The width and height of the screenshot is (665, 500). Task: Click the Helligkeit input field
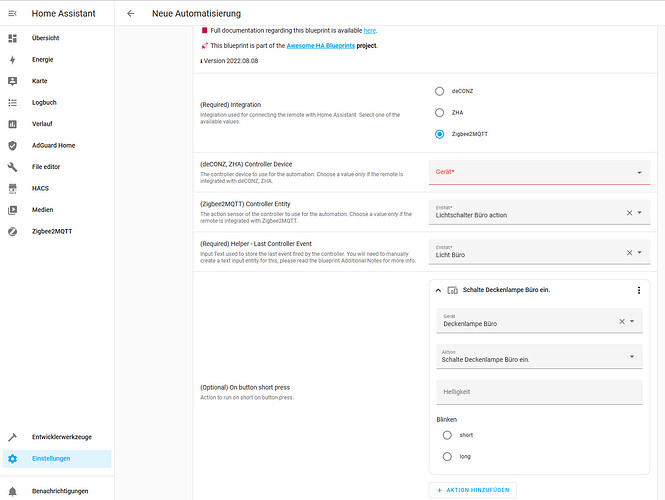pos(539,390)
